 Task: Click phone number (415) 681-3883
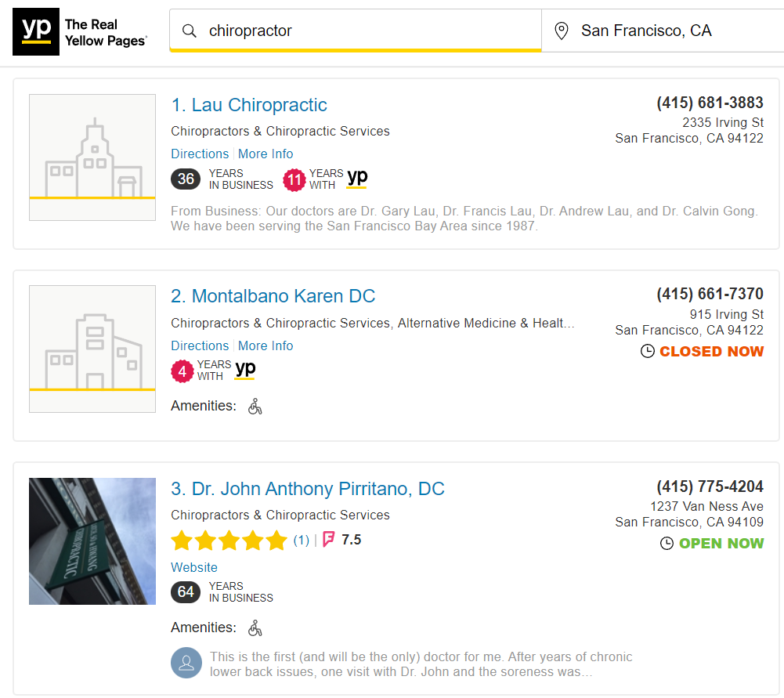(x=710, y=103)
